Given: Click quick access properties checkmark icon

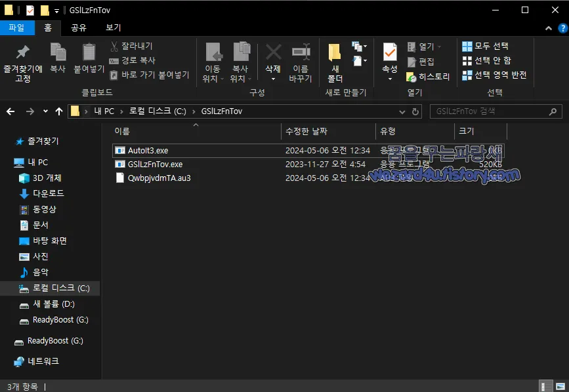Looking at the screenshot, I should pyautogui.click(x=30, y=10).
